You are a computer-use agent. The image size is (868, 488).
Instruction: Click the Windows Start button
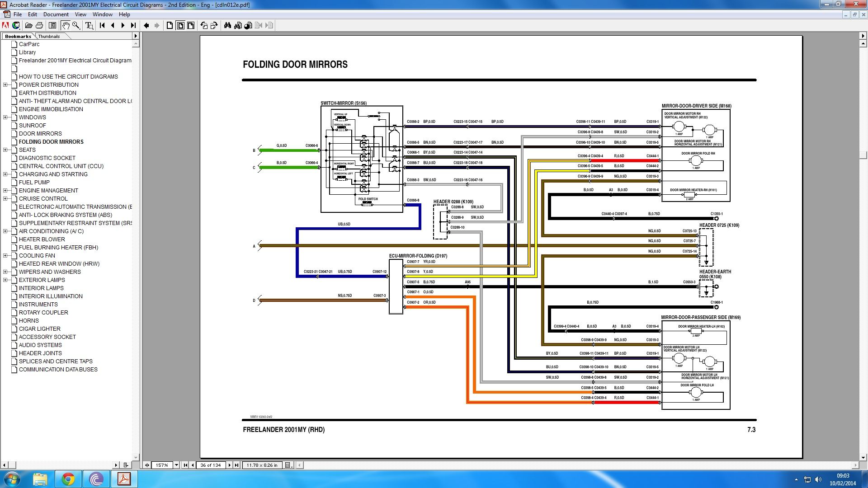tap(12, 479)
